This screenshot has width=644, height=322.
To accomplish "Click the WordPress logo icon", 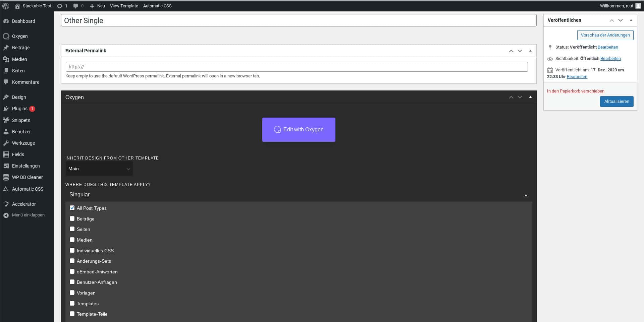I will pyautogui.click(x=6, y=6).
